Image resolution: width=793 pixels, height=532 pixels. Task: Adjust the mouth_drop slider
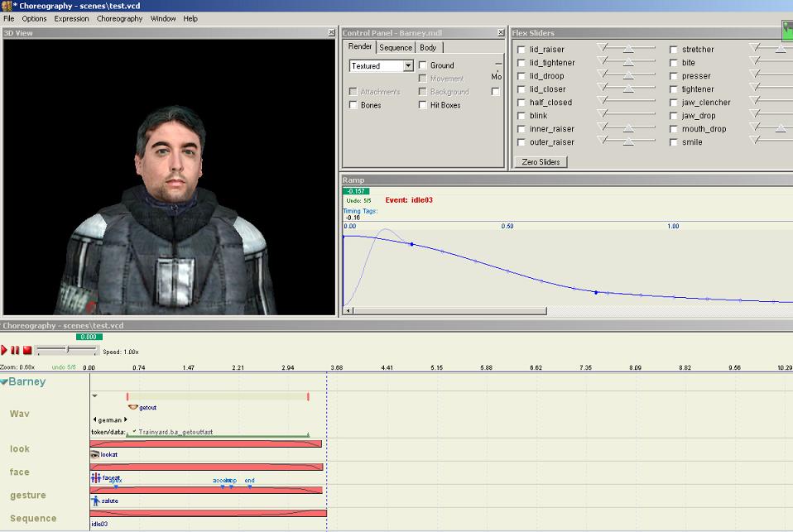pyautogui.click(x=781, y=128)
